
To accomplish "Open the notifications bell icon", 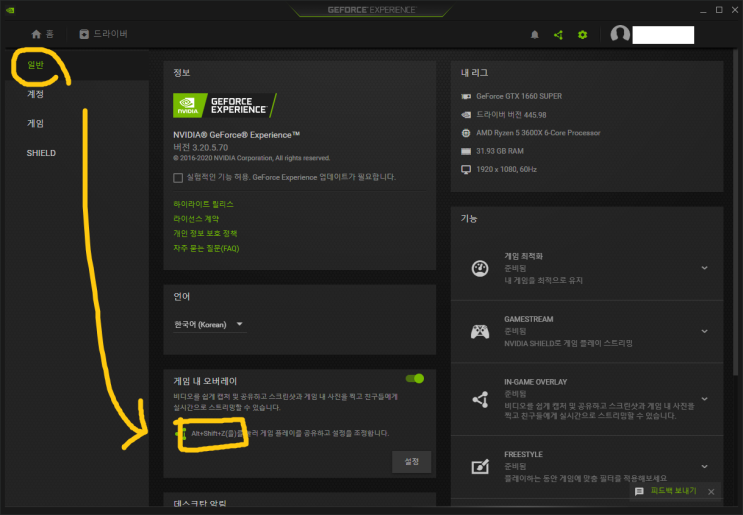I will (x=535, y=35).
